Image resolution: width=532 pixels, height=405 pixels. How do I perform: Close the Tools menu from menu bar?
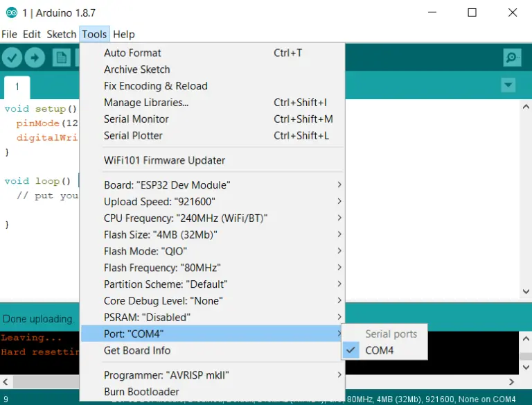(94, 34)
